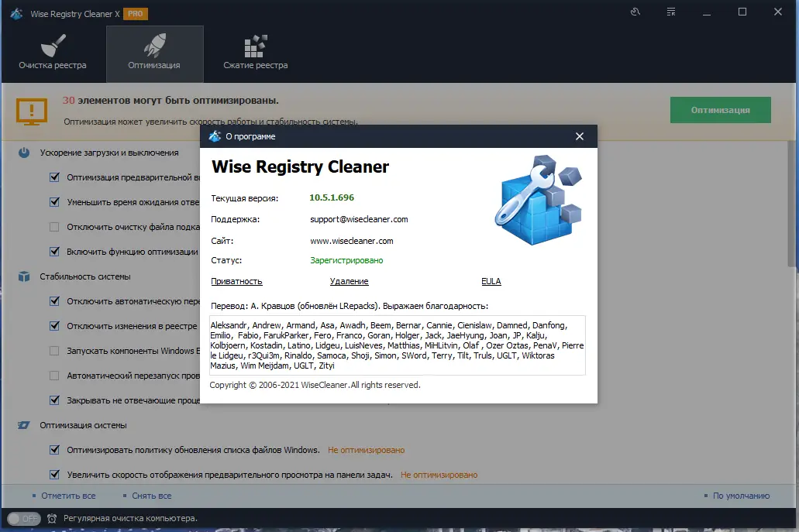Click the Стабильность системы section header
The width and height of the screenshot is (799, 532).
[85, 276]
